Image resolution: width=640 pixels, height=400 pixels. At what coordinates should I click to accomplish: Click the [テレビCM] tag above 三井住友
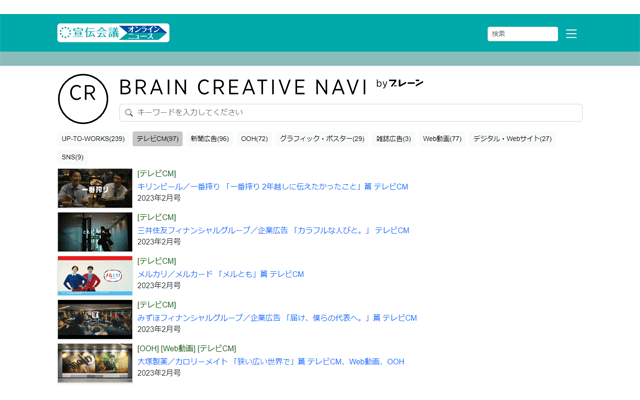tap(157, 217)
